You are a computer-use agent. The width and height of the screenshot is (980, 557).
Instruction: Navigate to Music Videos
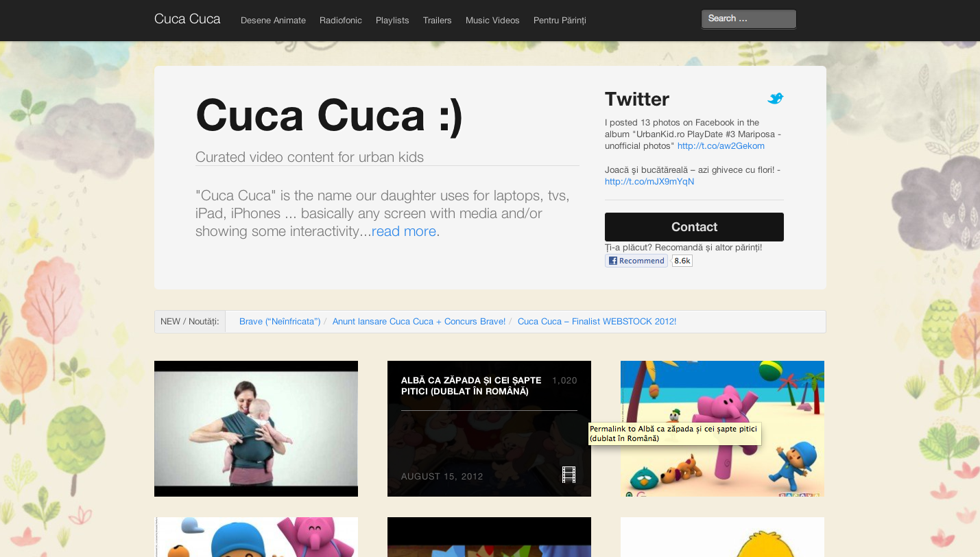tap(492, 21)
